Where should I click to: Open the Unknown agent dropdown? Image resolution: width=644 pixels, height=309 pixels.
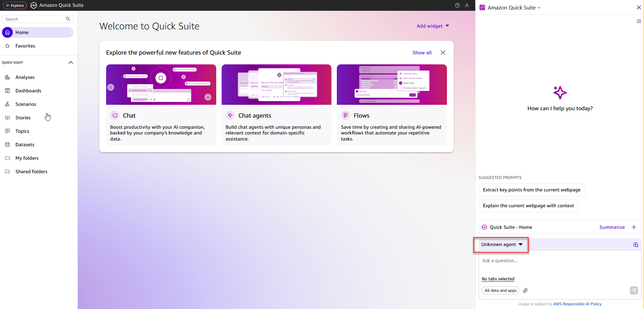pyautogui.click(x=502, y=245)
